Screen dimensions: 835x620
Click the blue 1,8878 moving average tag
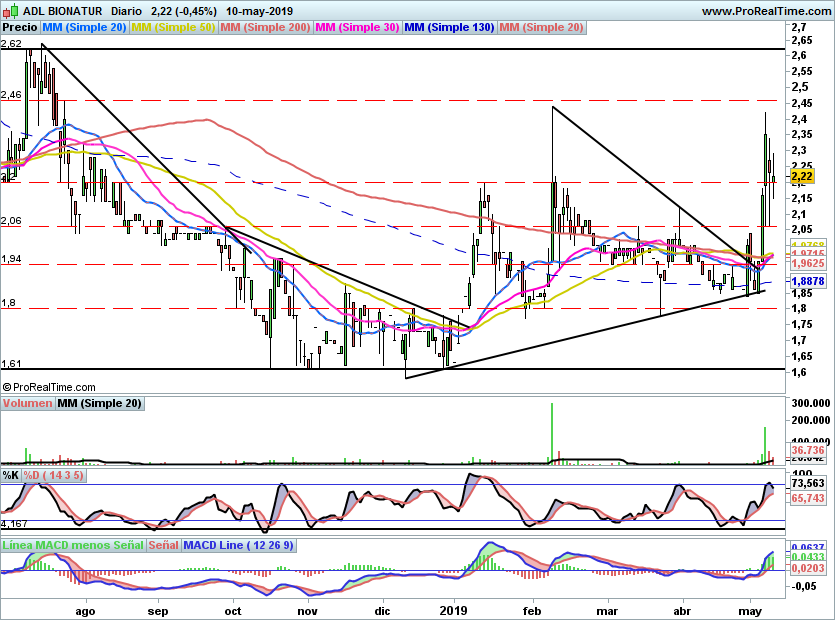coord(808,281)
